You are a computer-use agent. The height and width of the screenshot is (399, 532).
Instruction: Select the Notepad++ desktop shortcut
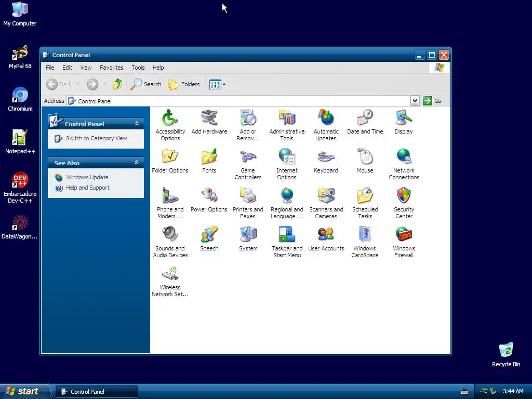(x=20, y=141)
